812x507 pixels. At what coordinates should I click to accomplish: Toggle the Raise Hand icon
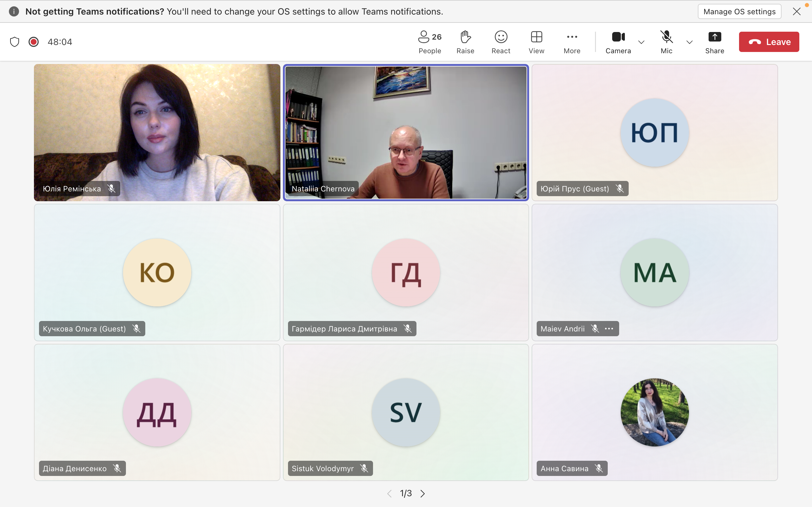466,42
